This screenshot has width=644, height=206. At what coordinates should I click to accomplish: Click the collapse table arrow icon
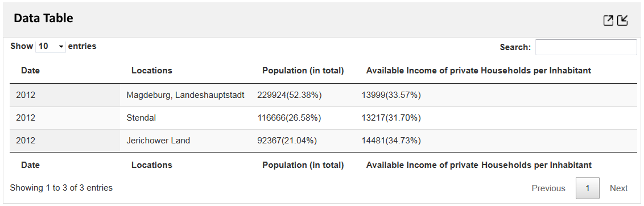[622, 20]
